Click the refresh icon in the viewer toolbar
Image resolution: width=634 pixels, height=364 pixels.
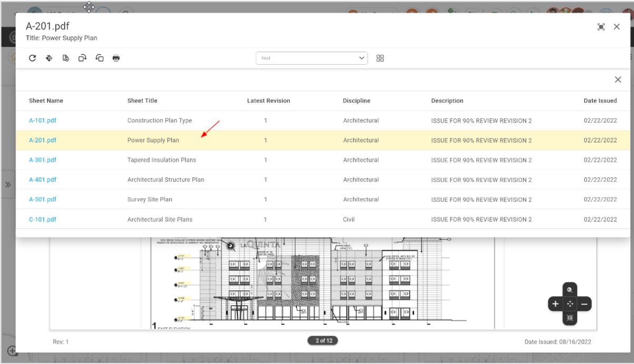click(33, 58)
